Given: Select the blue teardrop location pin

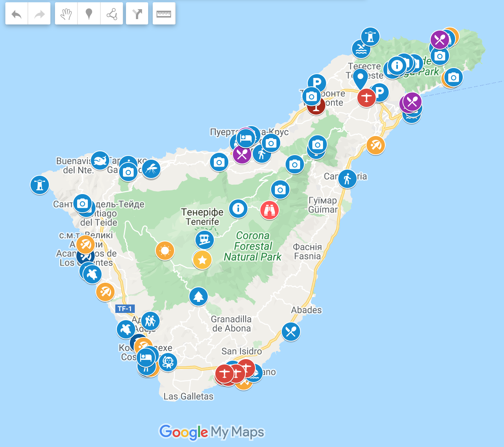Looking at the screenshot, I should [360, 78].
